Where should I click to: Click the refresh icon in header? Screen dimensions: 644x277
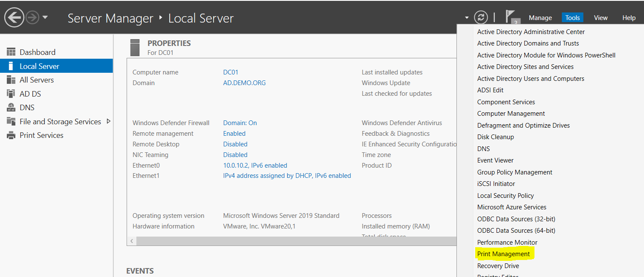point(481,17)
